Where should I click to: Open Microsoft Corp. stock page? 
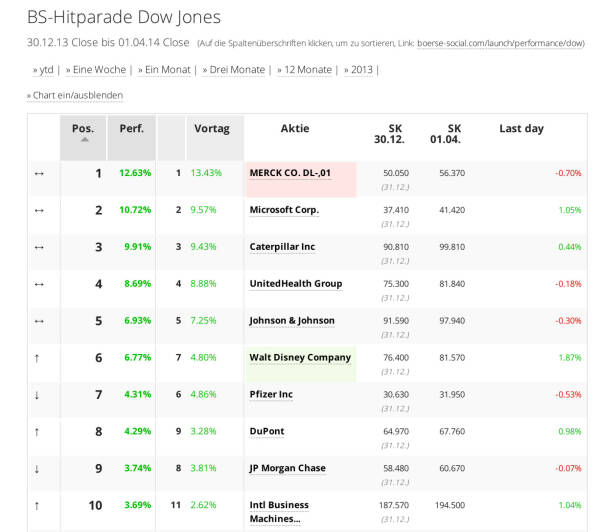point(284,210)
